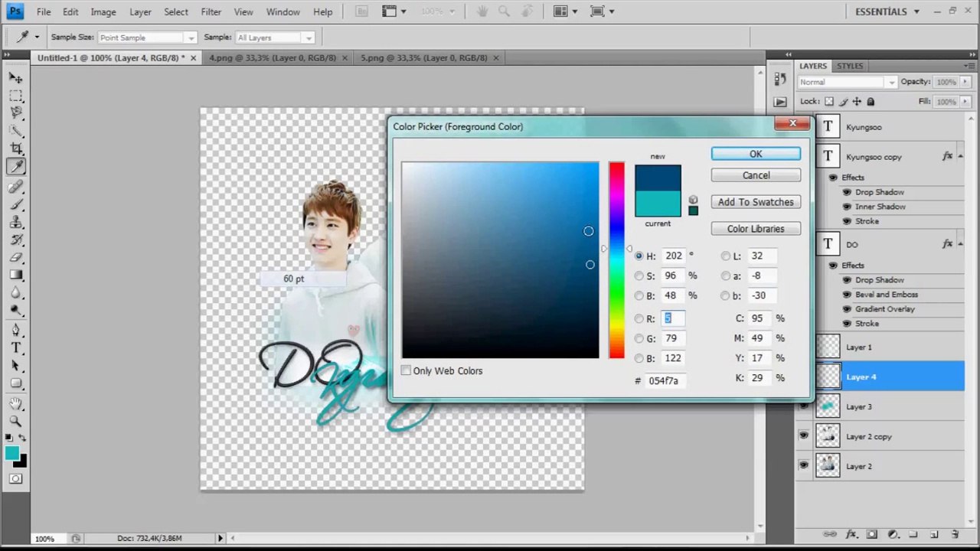The height and width of the screenshot is (551, 980).
Task: Open Opacity slider arrow
Action: pos(965,82)
